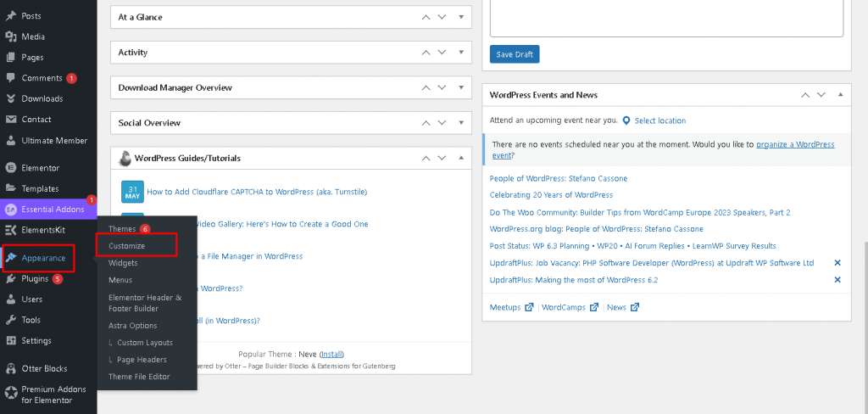
Task: Collapse the WordPress Events and News panel
Action: [840, 95]
